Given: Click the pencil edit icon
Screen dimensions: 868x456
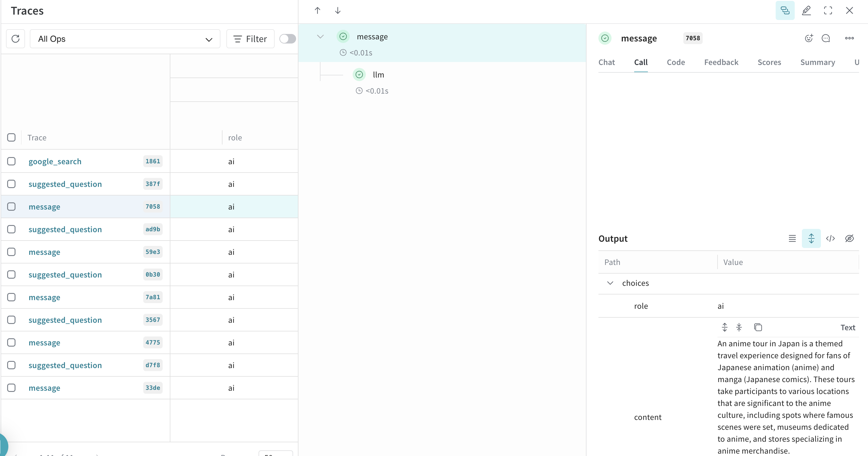Looking at the screenshot, I should point(806,10).
